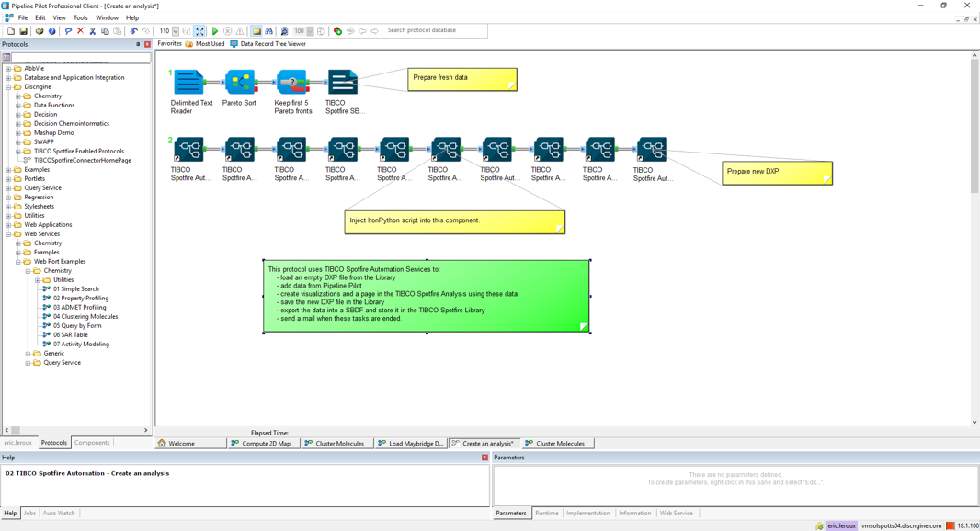Expand the Regression folder

pos(9,198)
